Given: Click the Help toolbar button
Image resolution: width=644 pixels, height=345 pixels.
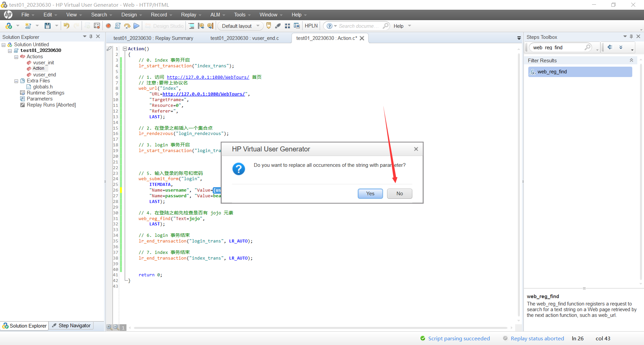Looking at the screenshot, I should [398, 26].
